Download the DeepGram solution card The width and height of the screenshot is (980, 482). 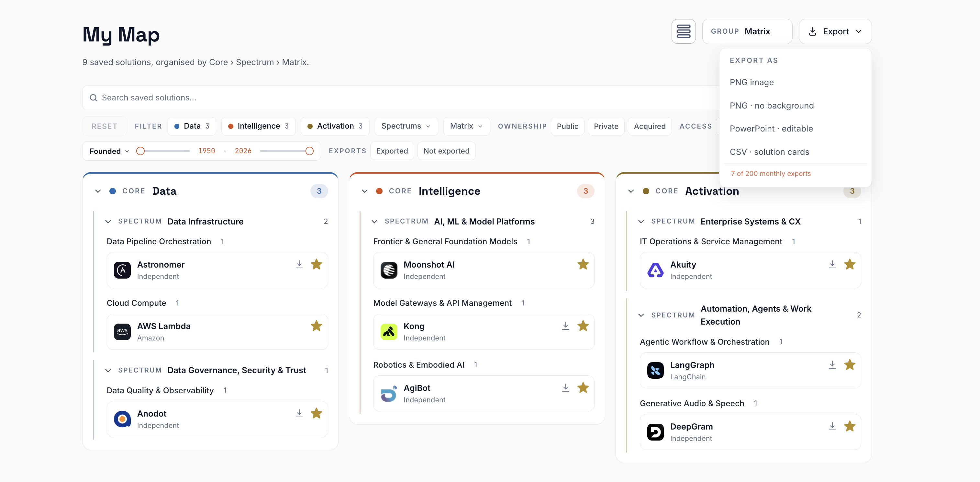point(832,426)
